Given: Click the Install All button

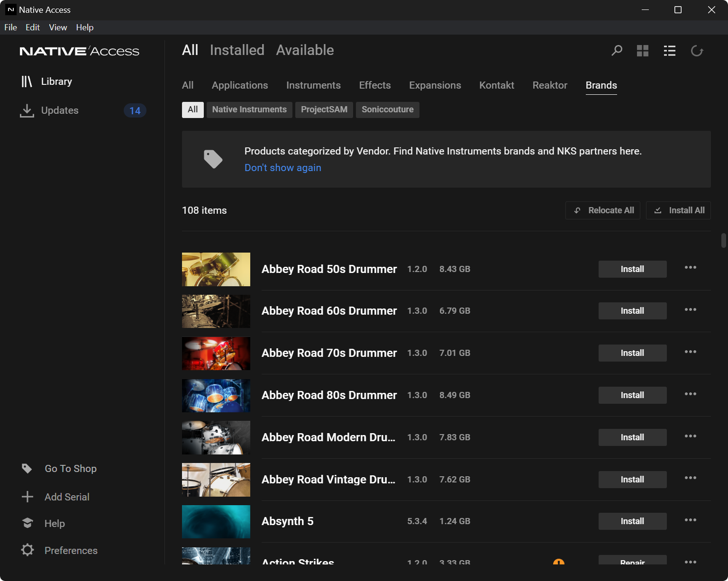Looking at the screenshot, I should pyautogui.click(x=679, y=210).
